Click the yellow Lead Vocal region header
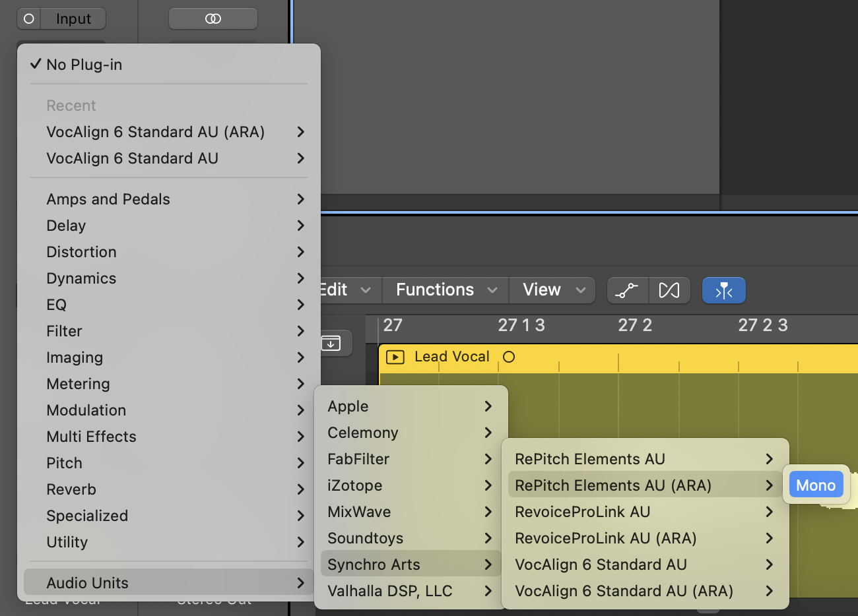 click(660, 357)
